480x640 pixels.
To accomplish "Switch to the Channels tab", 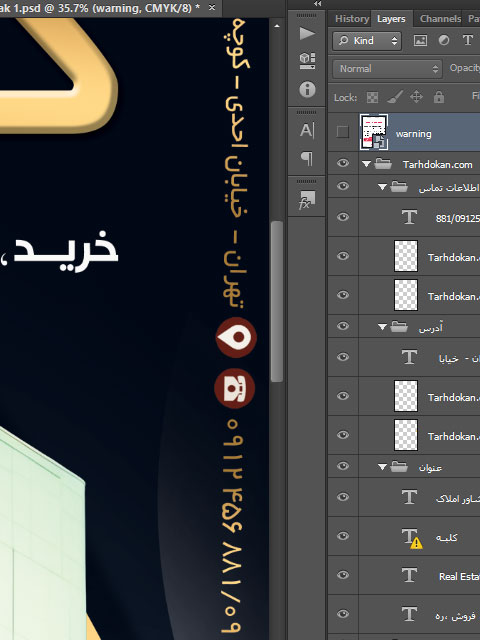I will coord(440,19).
